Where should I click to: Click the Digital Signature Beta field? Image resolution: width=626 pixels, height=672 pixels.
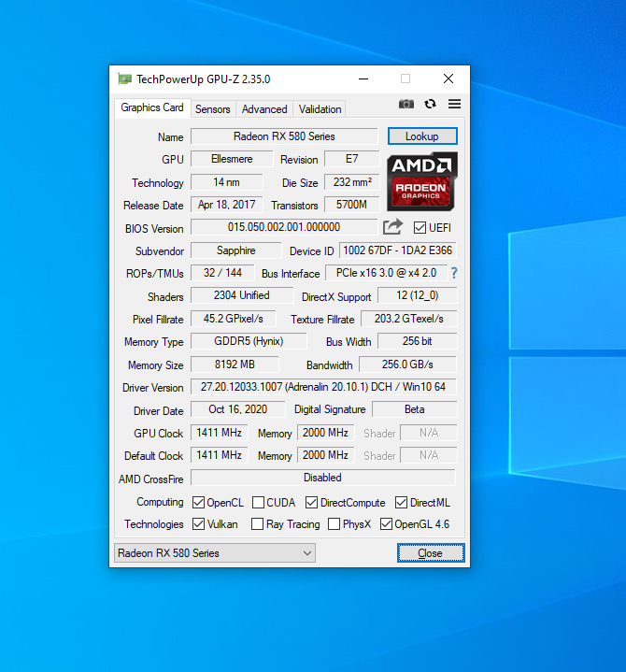[414, 409]
